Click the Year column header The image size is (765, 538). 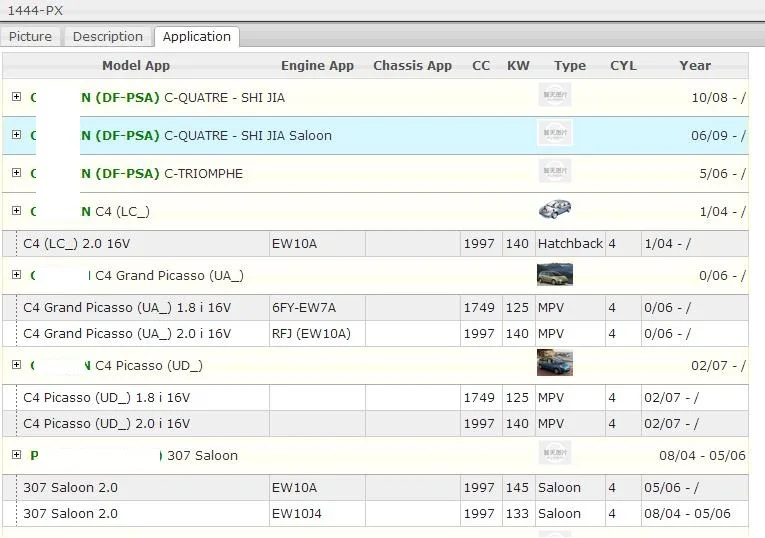[x=695, y=65]
